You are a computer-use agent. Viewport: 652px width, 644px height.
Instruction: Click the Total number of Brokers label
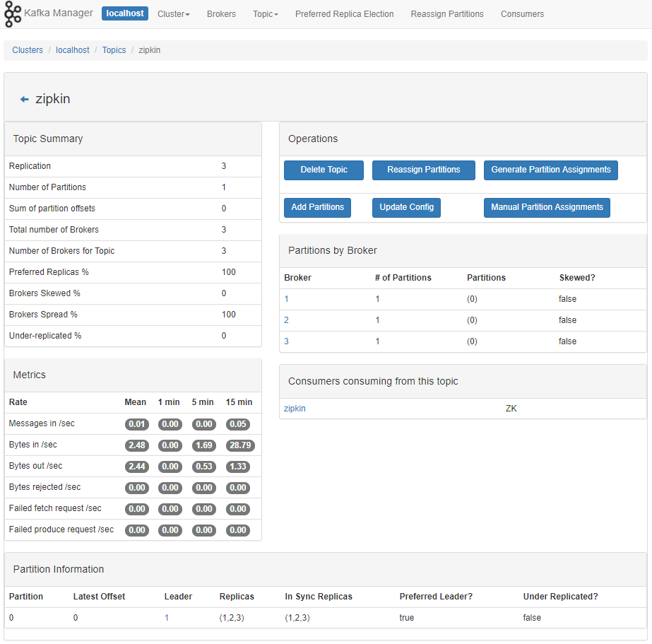(x=54, y=230)
